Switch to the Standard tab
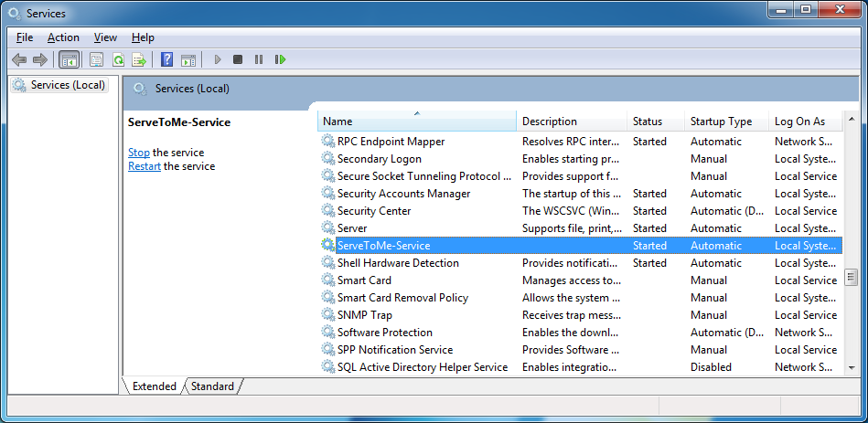Viewport: 868px width, 423px height. coord(212,386)
